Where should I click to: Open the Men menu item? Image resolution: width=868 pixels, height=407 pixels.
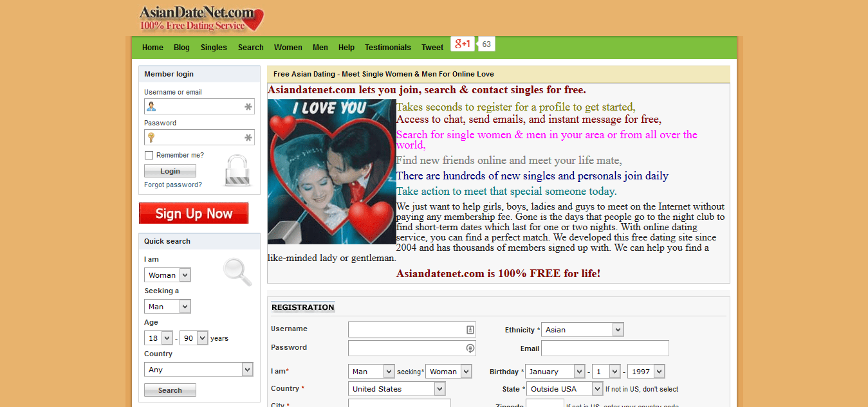320,48
